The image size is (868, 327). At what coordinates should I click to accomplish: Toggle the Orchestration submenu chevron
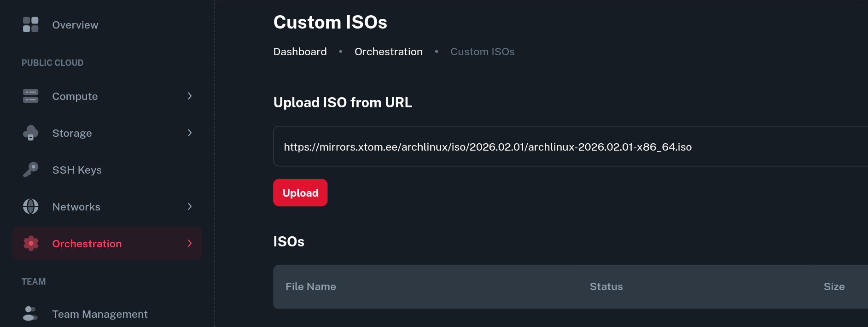(x=190, y=244)
